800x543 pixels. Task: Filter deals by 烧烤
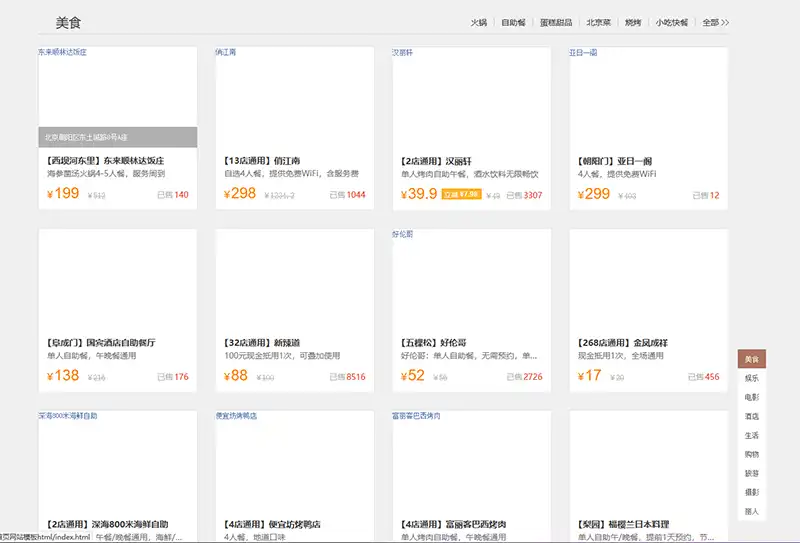point(633,22)
